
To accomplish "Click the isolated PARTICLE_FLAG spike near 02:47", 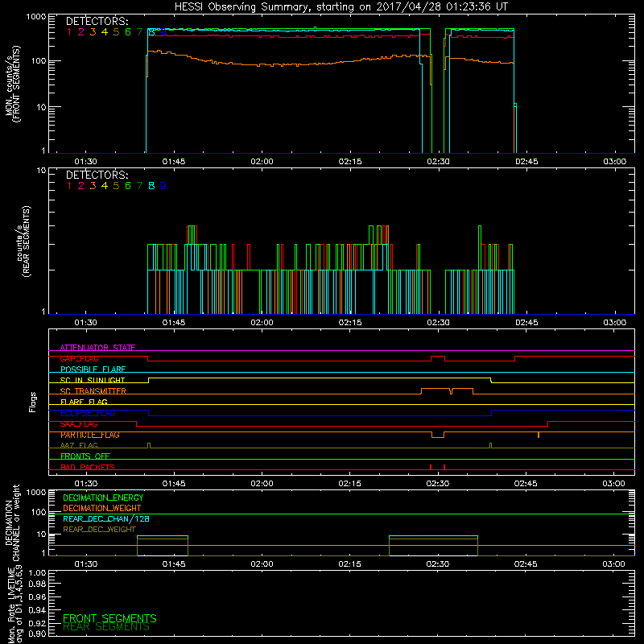I will point(539,435).
